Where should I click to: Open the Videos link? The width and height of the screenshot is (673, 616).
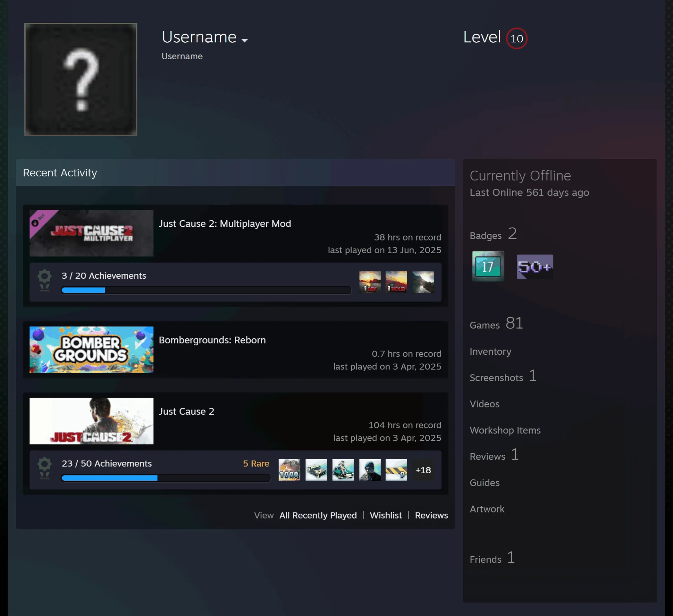pyautogui.click(x=484, y=404)
